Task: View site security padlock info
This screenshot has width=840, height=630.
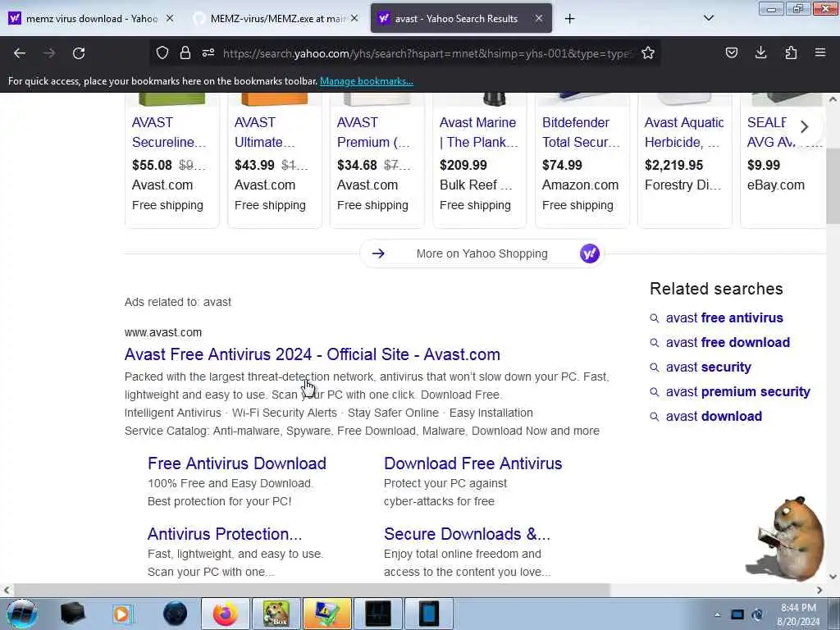Action: [185, 52]
